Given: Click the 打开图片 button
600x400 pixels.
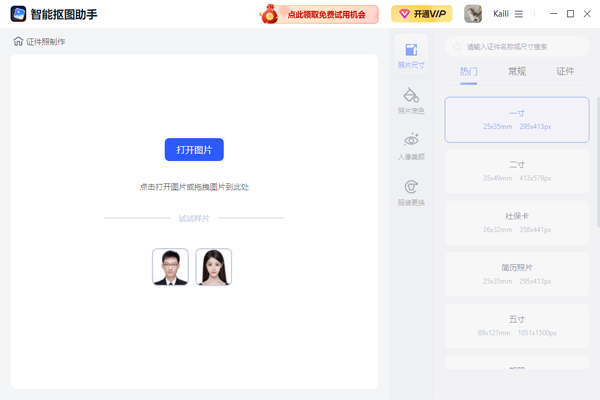Looking at the screenshot, I should click(x=194, y=149).
